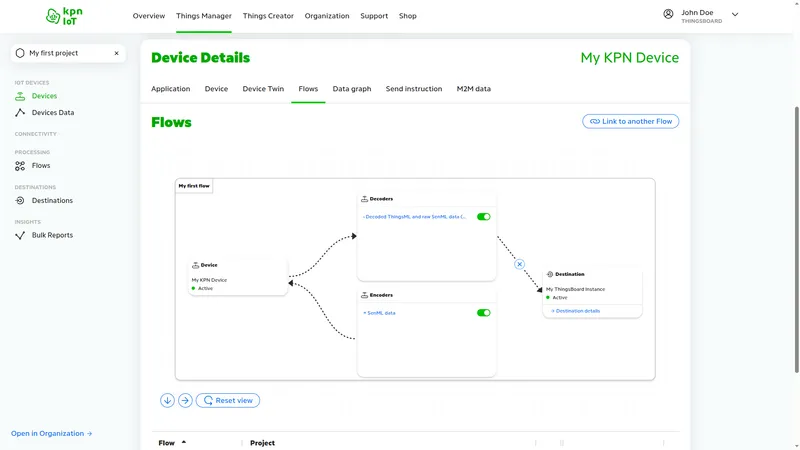Switch to the Application tab

[170, 89]
